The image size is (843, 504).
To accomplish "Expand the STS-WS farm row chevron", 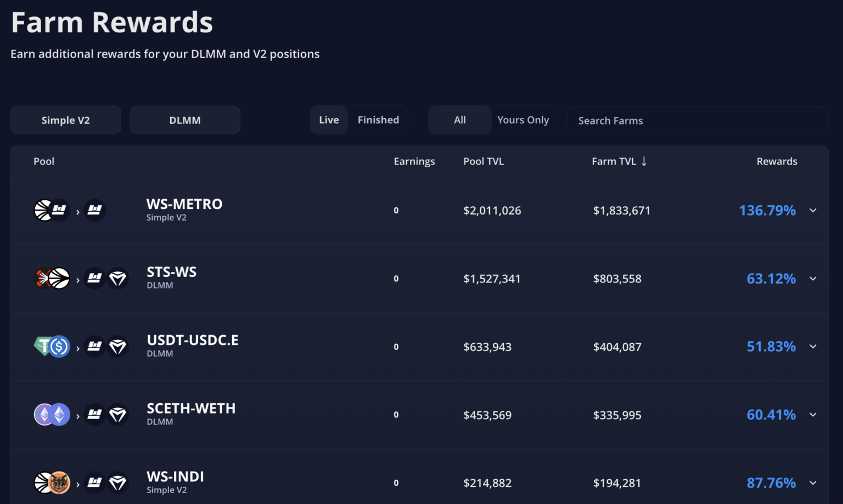I will tap(813, 279).
